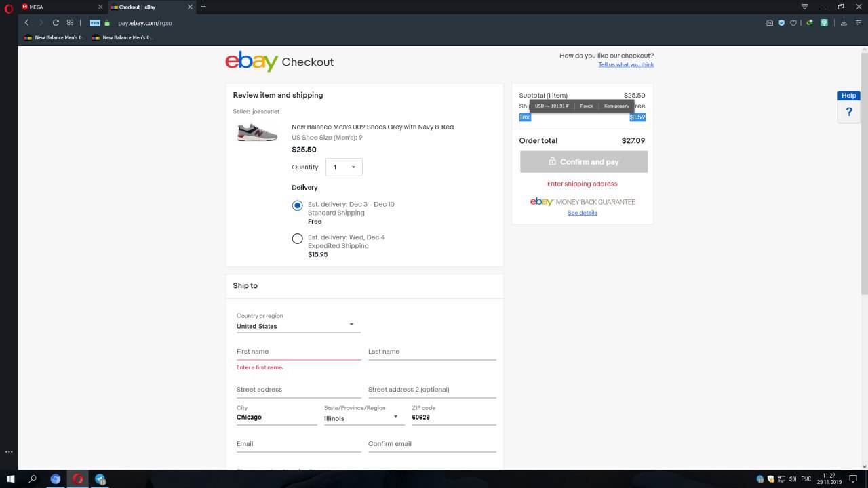Click the eBay logo in header

(x=252, y=61)
